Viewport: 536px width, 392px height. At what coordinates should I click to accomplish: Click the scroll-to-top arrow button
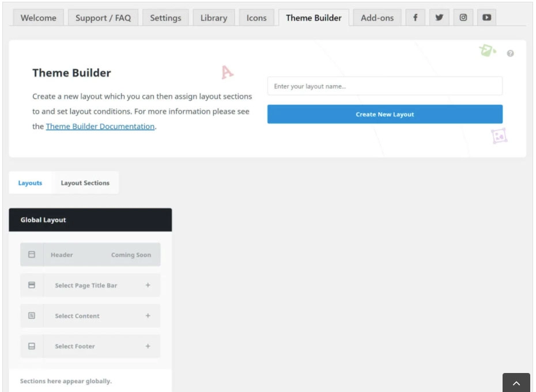516,383
